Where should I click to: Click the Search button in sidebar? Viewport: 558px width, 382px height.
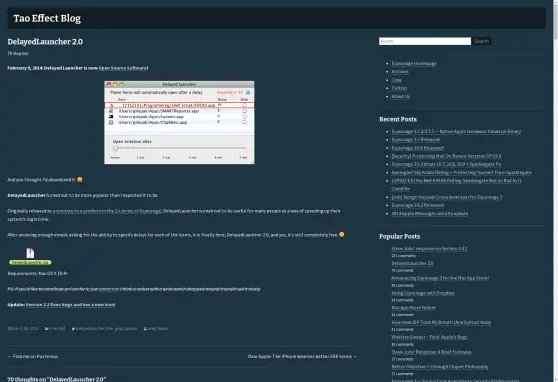click(x=481, y=41)
